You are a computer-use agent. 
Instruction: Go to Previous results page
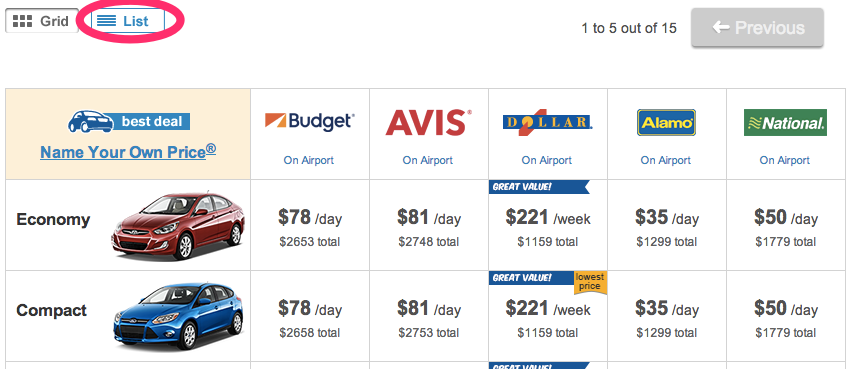click(757, 28)
